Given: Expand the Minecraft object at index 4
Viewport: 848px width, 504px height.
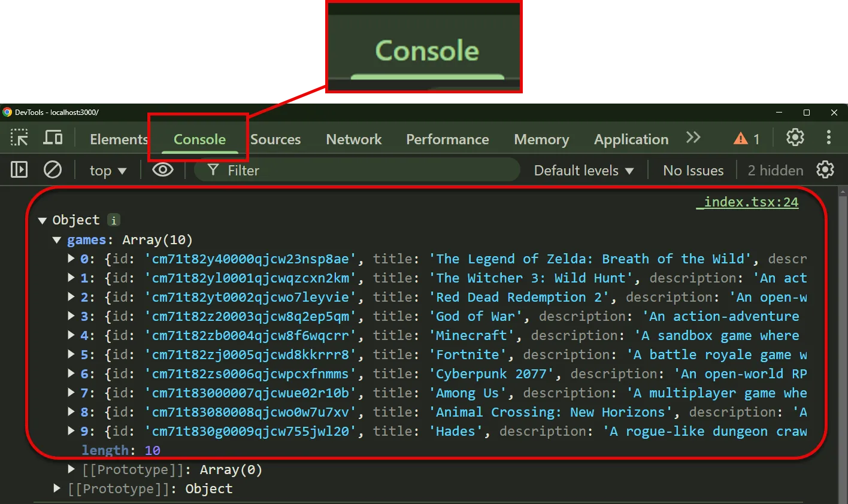Looking at the screenshot, I should point(71,335).
